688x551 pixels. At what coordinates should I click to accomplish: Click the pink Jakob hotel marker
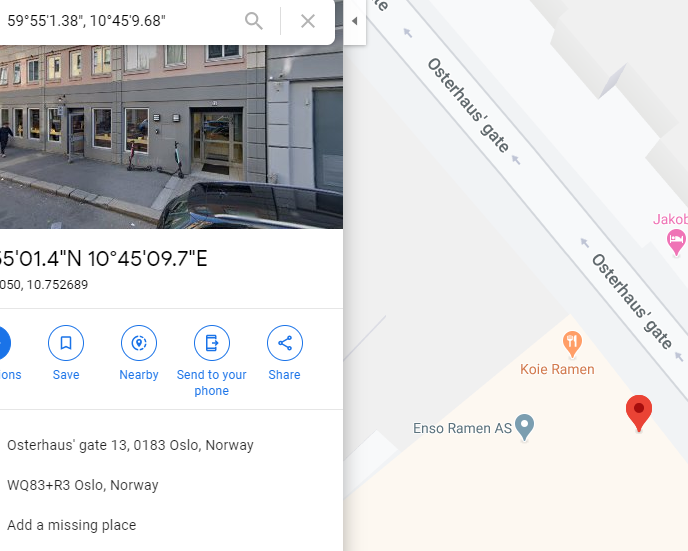[676, 242]
